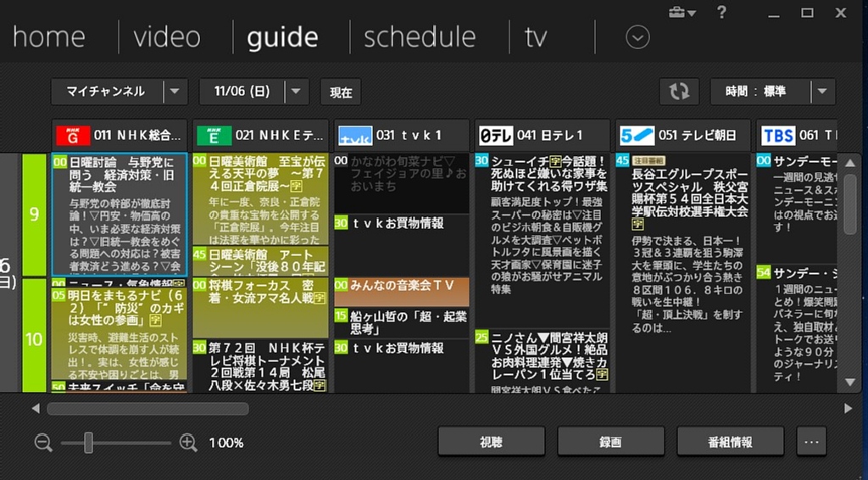
Task: Select NHK E-tele channel logo
Action: click(214, 135)
